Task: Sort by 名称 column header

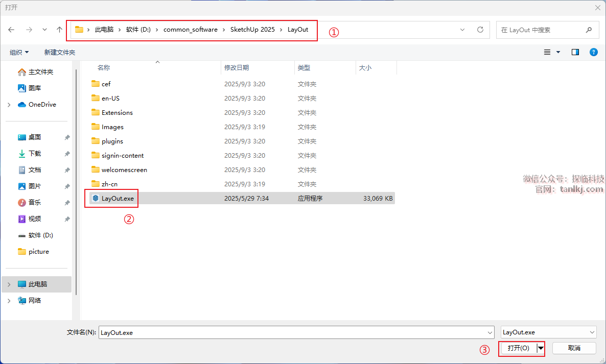Action: coord(104,67)
